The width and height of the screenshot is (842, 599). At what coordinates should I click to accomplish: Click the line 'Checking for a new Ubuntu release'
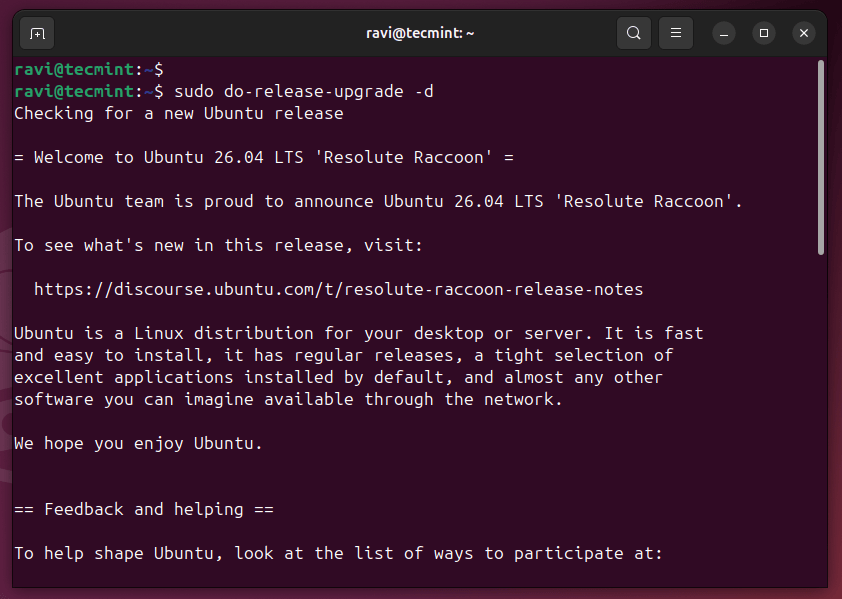(179, 113)
